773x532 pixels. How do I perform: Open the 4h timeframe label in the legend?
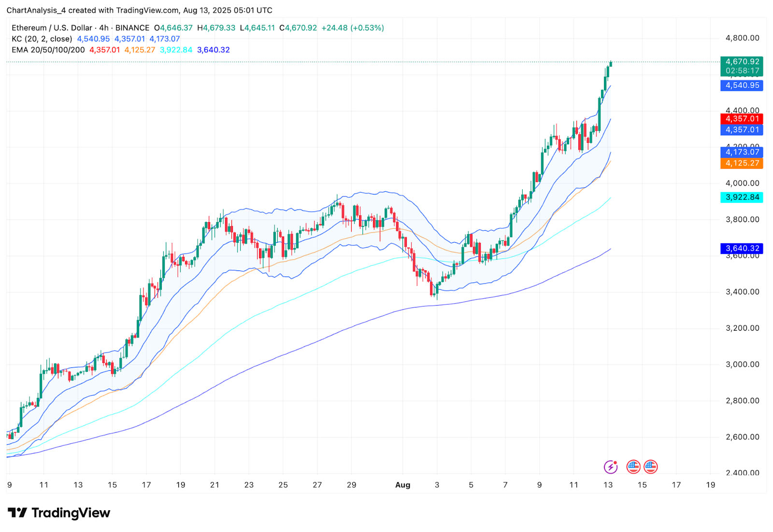pyautogui.click(x=105, y=28)
